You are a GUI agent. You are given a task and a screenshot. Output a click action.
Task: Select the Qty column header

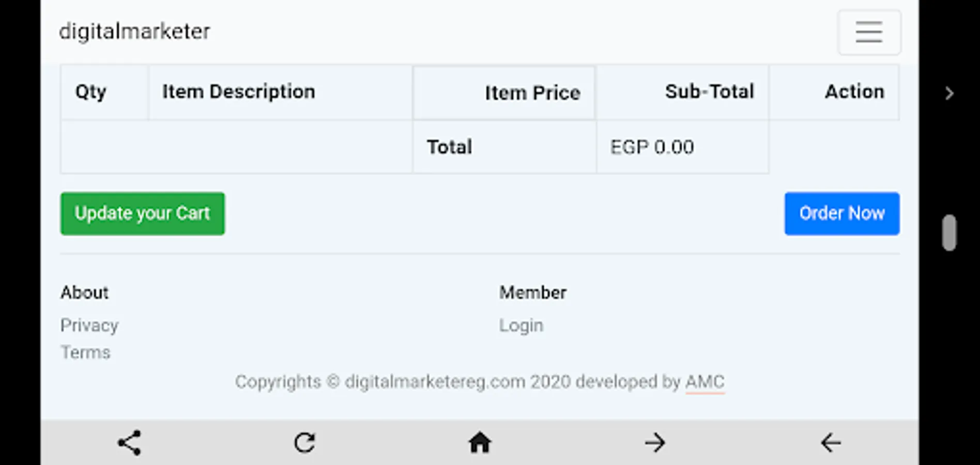pyautogui.click(x=91, y=92)
